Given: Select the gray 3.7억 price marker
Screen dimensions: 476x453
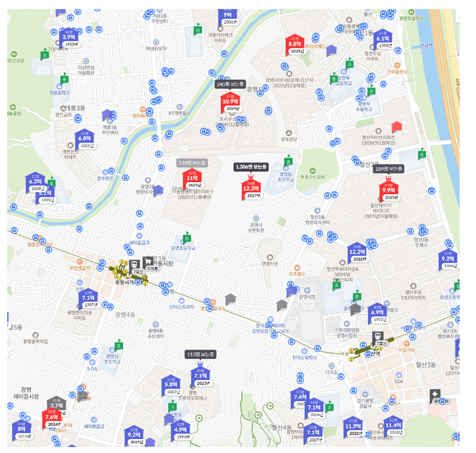Looking at the screenshot, I should (x=56, y=403).
